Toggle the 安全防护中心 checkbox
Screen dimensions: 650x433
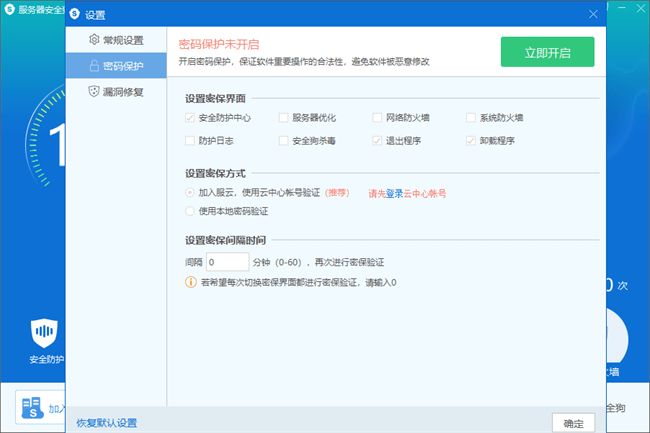coord(190,118)
